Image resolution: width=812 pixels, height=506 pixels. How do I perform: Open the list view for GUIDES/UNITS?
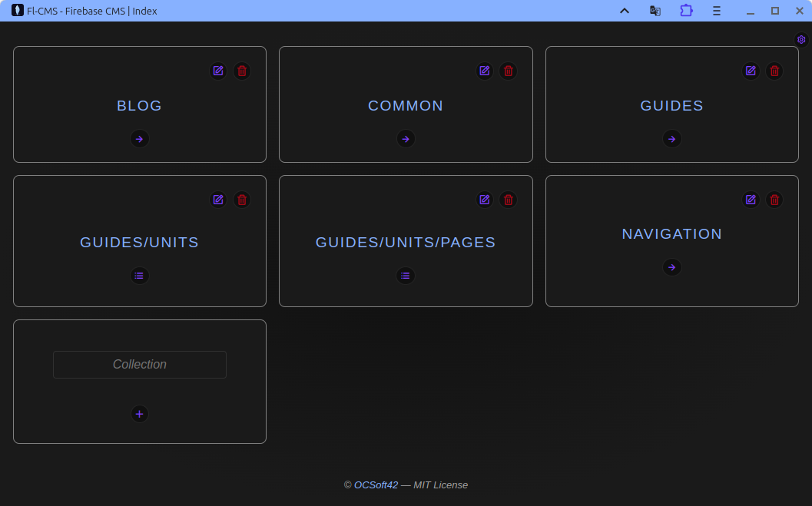tap(139, 276)
